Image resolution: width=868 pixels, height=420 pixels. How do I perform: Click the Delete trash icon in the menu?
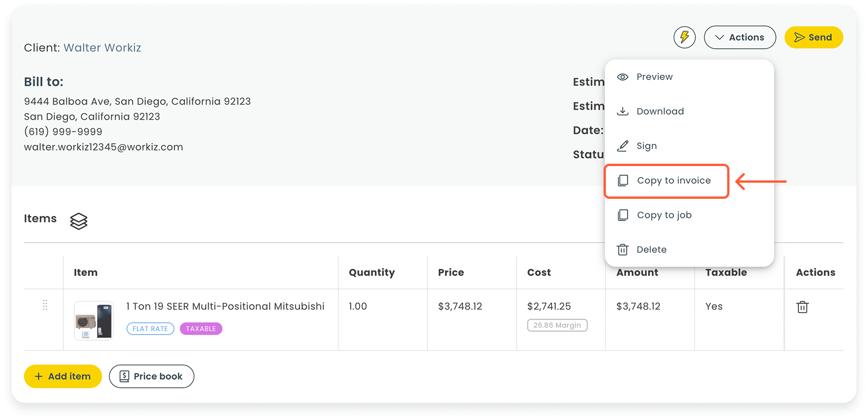tap(623, 249)
